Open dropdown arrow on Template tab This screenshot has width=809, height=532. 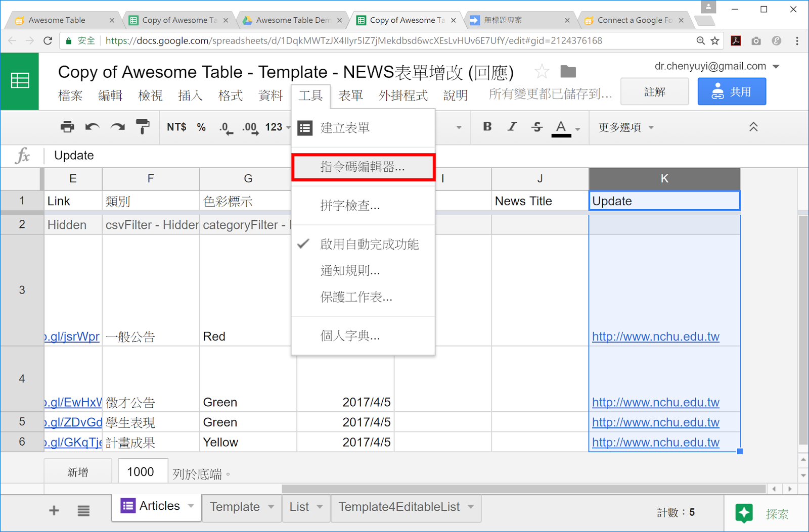pyautogui.click(x=271, y=507)
